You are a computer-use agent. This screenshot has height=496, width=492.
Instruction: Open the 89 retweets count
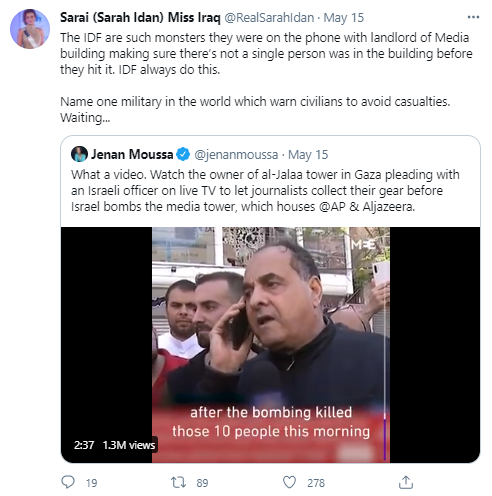[x=202, y=483]
